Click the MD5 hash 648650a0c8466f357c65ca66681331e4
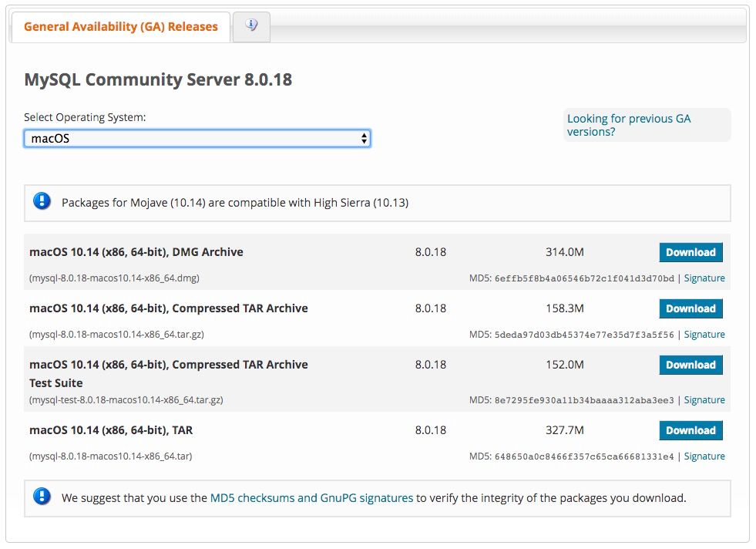The height and width of the screenshot is (549, 756). tap(584, 456)
